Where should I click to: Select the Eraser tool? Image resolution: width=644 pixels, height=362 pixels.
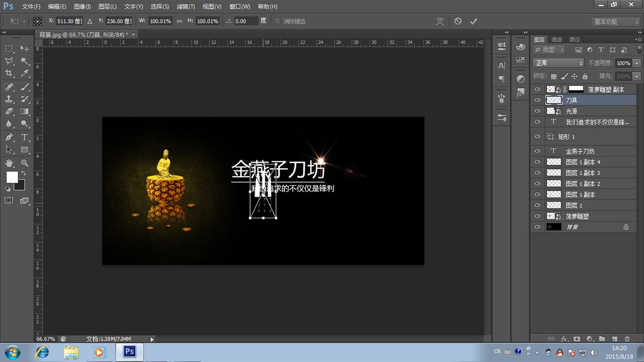coord(9,112)
